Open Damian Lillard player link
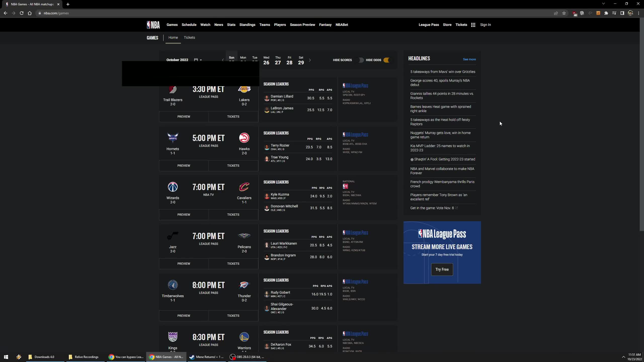Viewport: 644px width, 362px height. click(282, 97)
